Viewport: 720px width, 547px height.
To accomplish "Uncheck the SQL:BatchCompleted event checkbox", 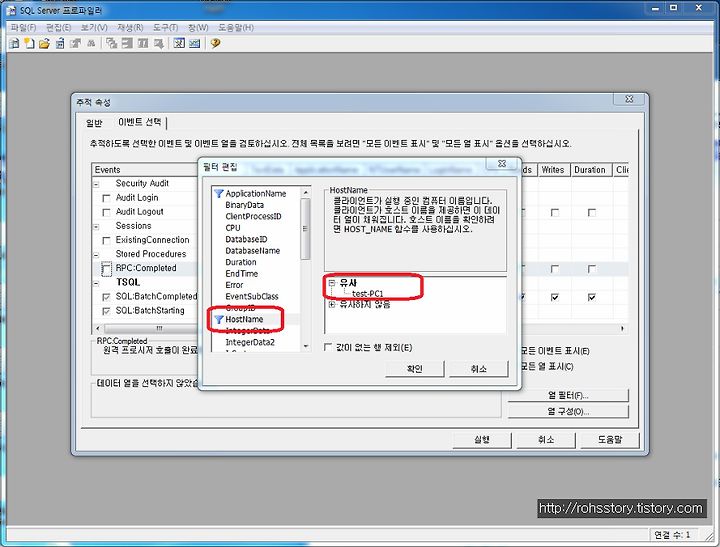I will tap(106, 297).
